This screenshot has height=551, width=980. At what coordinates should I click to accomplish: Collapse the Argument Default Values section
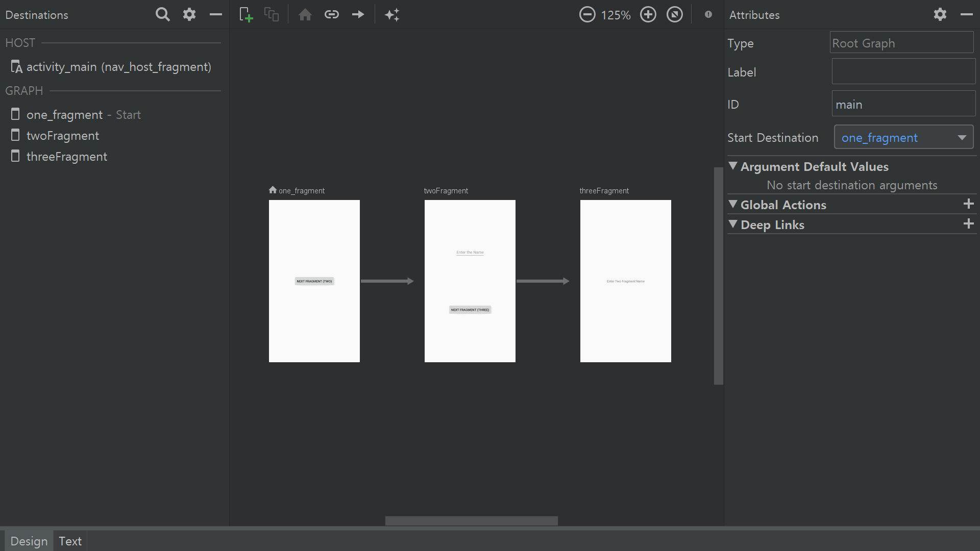(x=733, y=166)
